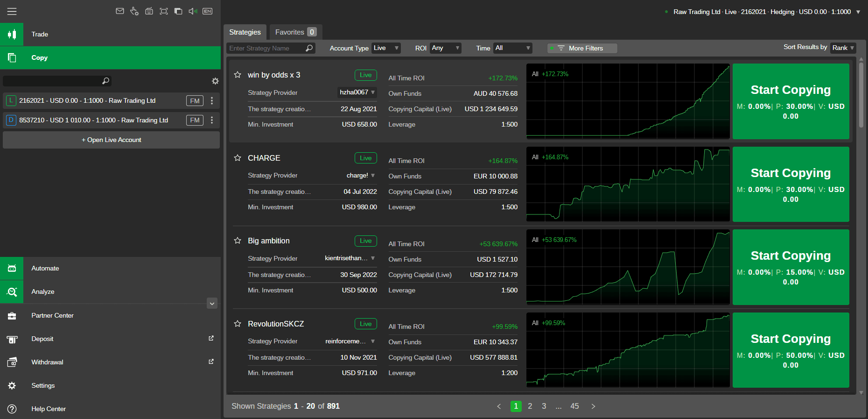Expand the account selector arrow at top right

(858, 12)
